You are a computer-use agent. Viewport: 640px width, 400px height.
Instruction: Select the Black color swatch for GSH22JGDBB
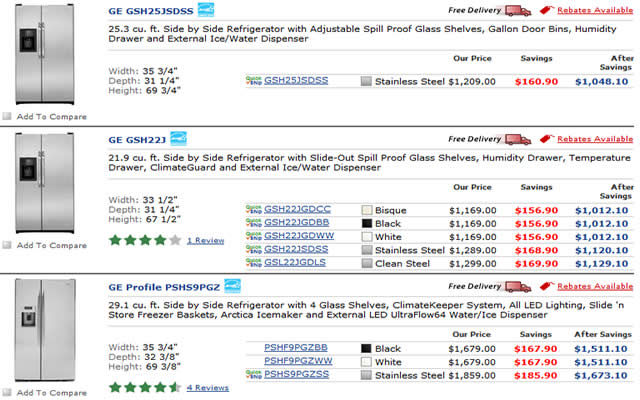pos(367,224)
